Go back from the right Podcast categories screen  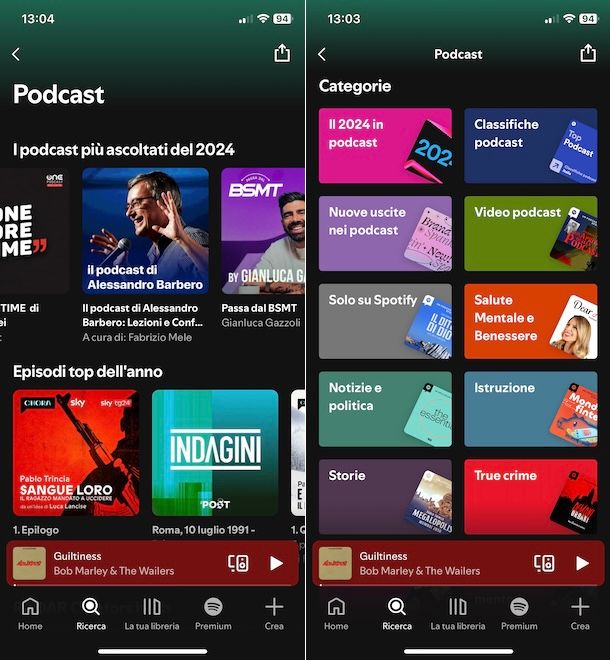[322, 54]
